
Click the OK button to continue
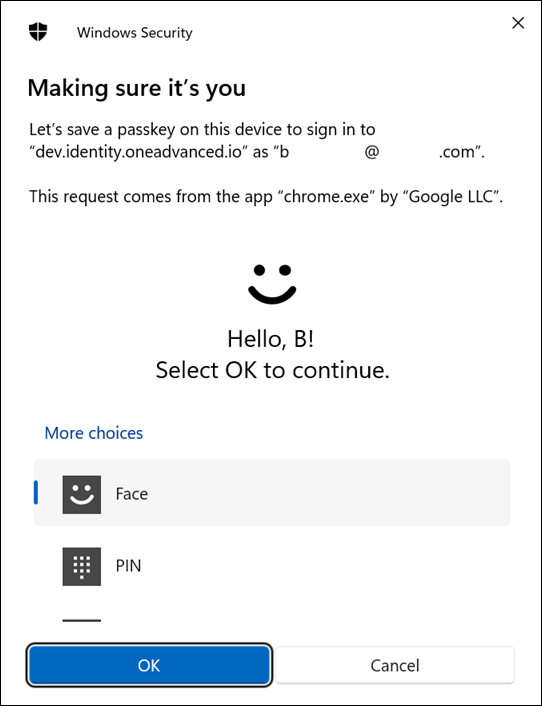pyautogui.click(x=149, y=665)
